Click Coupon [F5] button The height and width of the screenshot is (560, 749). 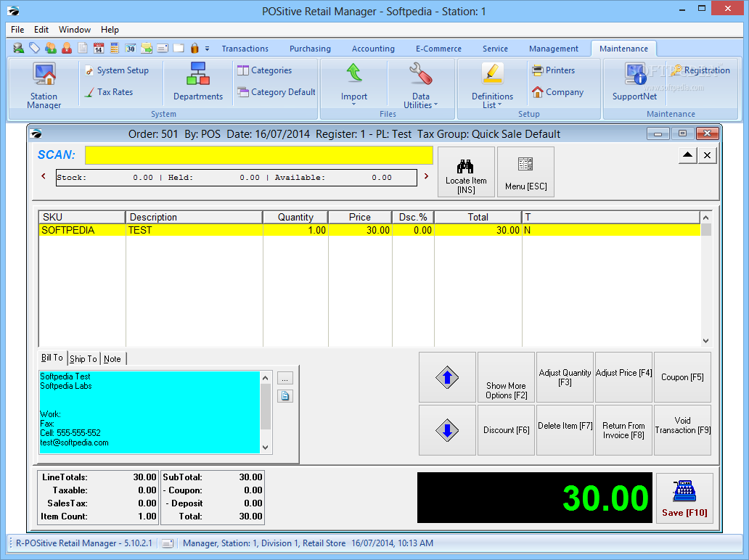[682, 377]
